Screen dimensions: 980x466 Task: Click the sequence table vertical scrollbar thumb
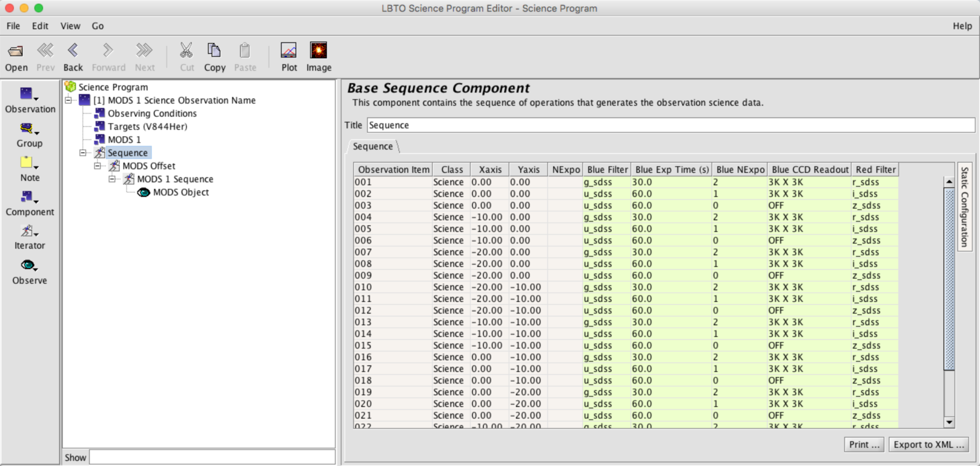(x=949, y=279)
